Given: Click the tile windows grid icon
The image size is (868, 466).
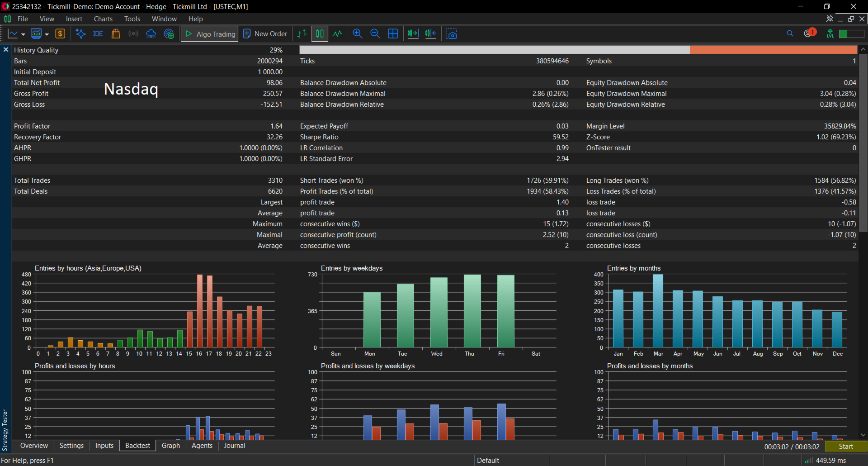Looking at the screenshot, I should click(x=393, y=34).
